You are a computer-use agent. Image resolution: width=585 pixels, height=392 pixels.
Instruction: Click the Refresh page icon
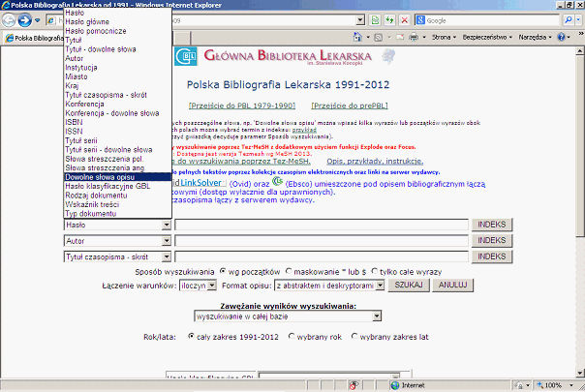point(389,20)
